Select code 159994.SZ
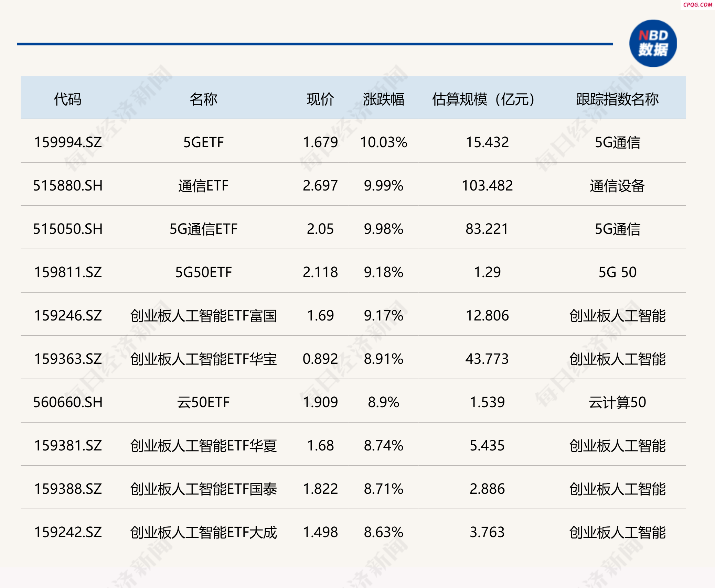Viewport: 715px width, 588px height. coord(68,142)
